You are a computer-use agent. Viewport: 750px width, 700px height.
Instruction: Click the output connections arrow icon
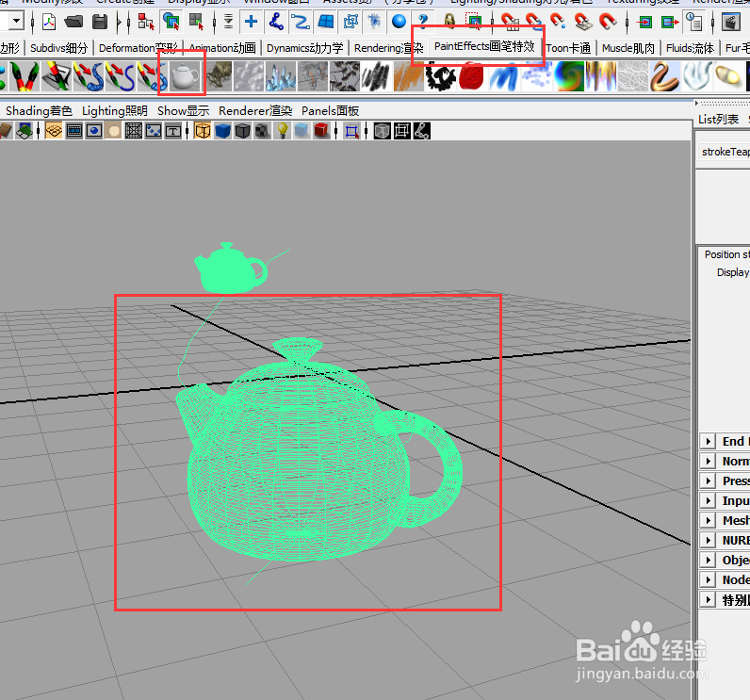(670, 22)
